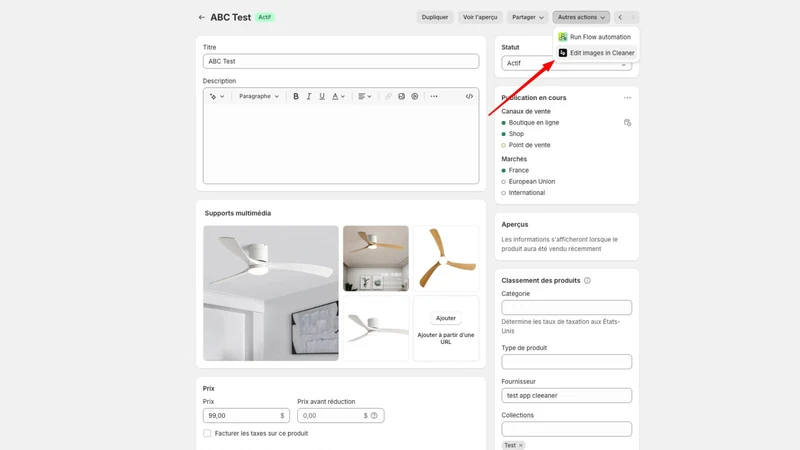This screenshot has width=800, height=450.
Task: Click the Shop sales channel
Action: tap(516, 134)
